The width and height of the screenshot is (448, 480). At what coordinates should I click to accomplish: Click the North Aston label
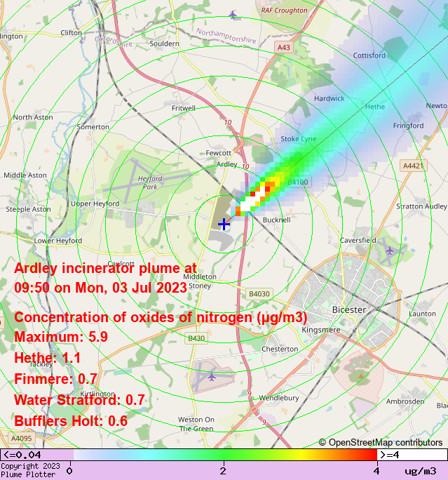click(x=33, y=118)
